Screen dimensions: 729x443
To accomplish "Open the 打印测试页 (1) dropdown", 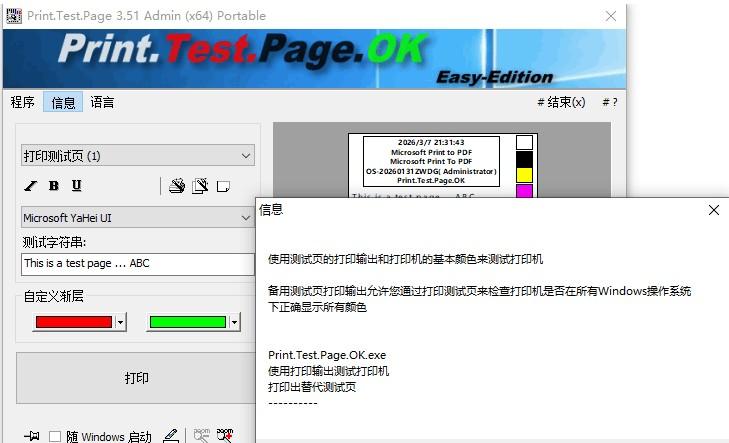I will 138,156.
